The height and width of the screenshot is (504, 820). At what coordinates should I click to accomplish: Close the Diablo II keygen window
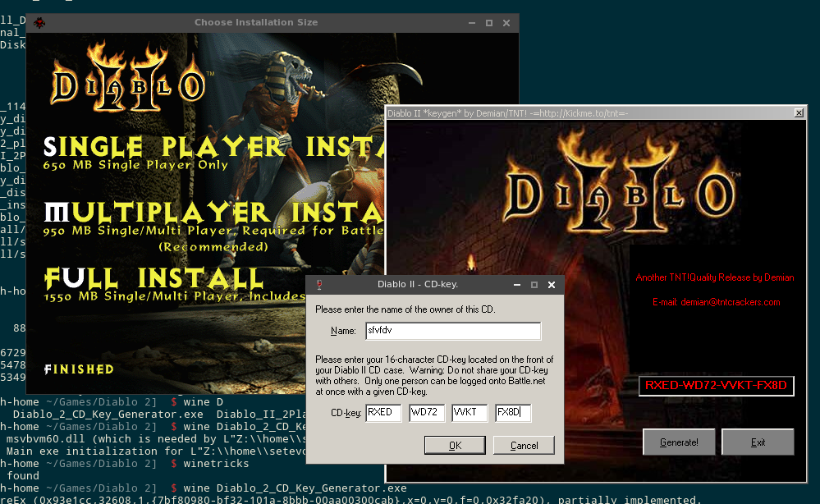[x=797, y=112]
